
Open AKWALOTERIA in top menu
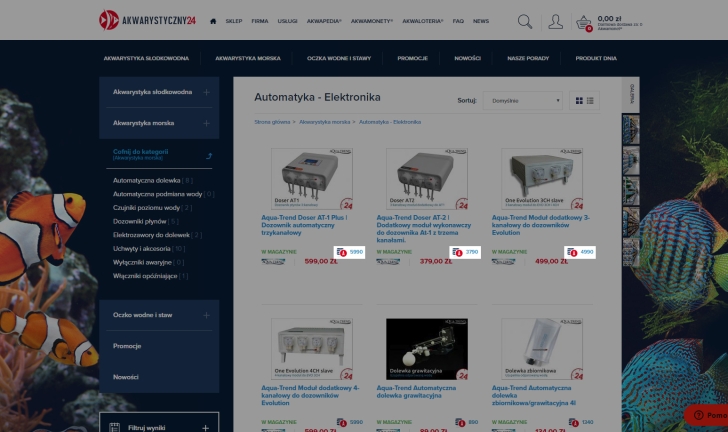(x=423, y=21)
